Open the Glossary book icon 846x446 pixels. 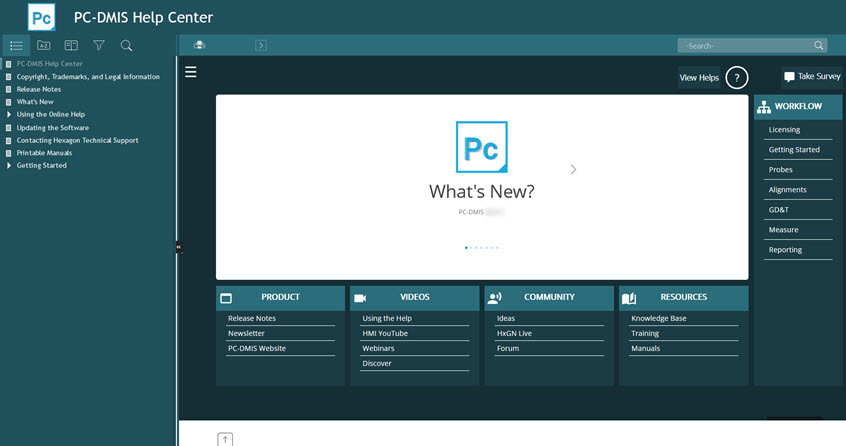[71, 46]
